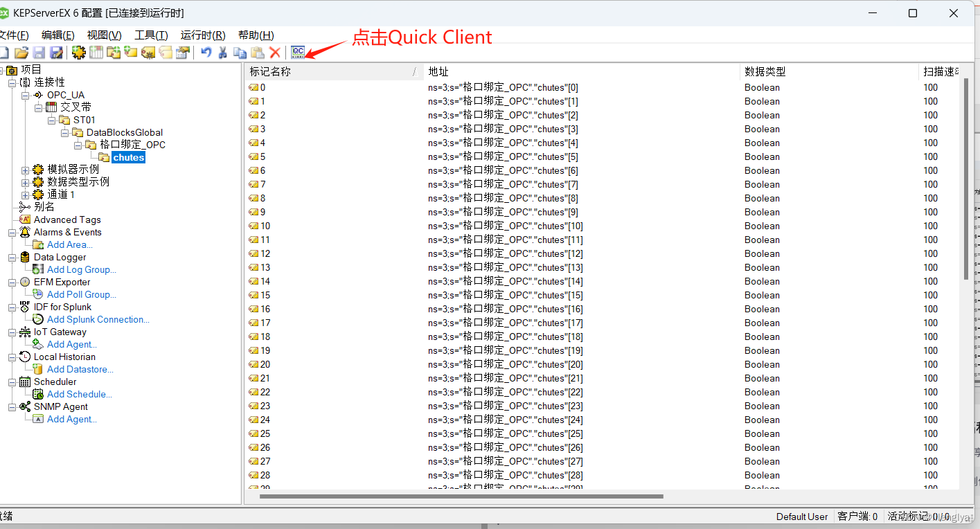Click the Local Historian clock icon
This screenshot has height=529, width=980.
tap(25, 357)
